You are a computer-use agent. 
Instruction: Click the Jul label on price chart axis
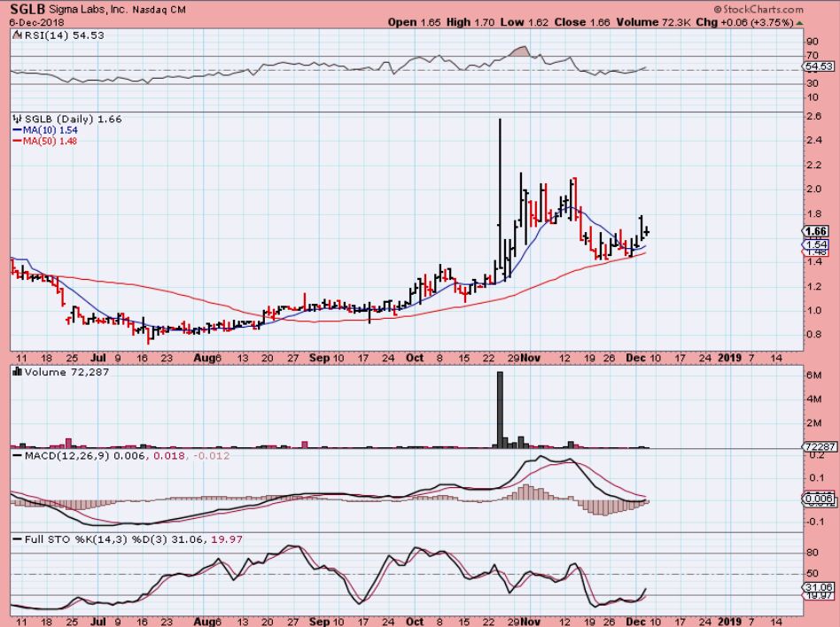coord(97,358)
